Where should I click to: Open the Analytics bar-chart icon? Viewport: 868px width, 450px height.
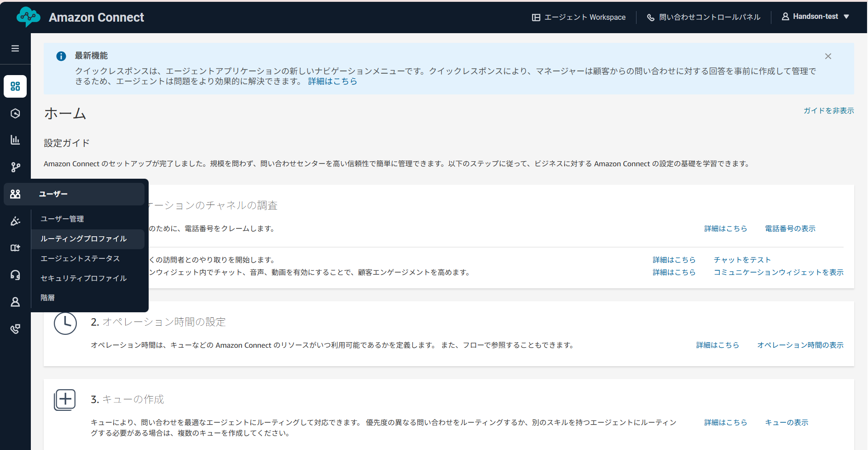(x=15, y=140)
